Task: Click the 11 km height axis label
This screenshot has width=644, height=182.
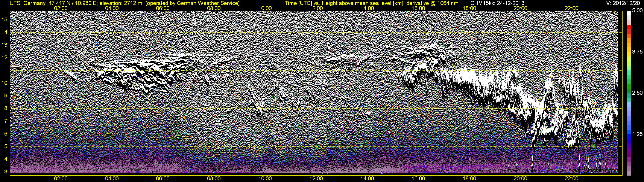Action: (5, 71)
